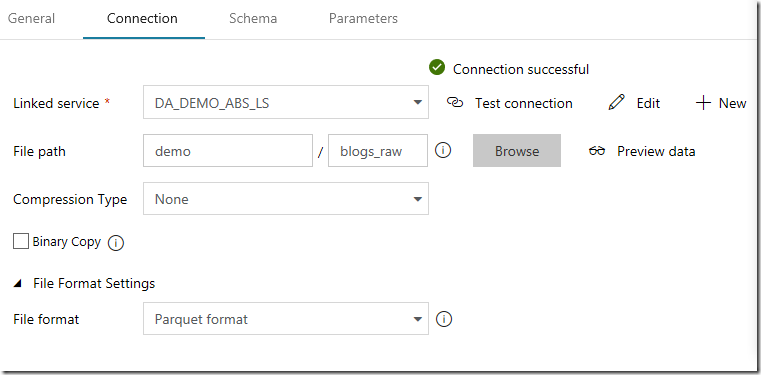Click the Browse button
Image resolution: width=761 pixels, height=375 pixels.
point(517,151)
